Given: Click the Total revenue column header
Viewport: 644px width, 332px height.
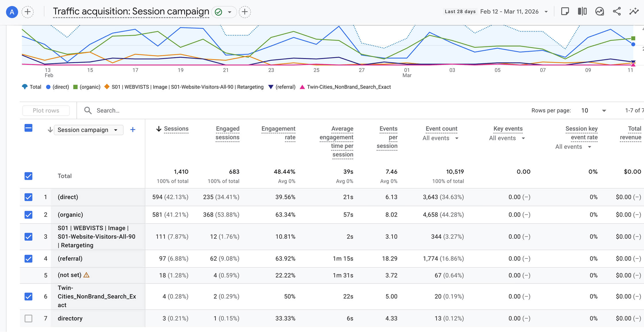Looking at the screenshot, I should [630, 133].
